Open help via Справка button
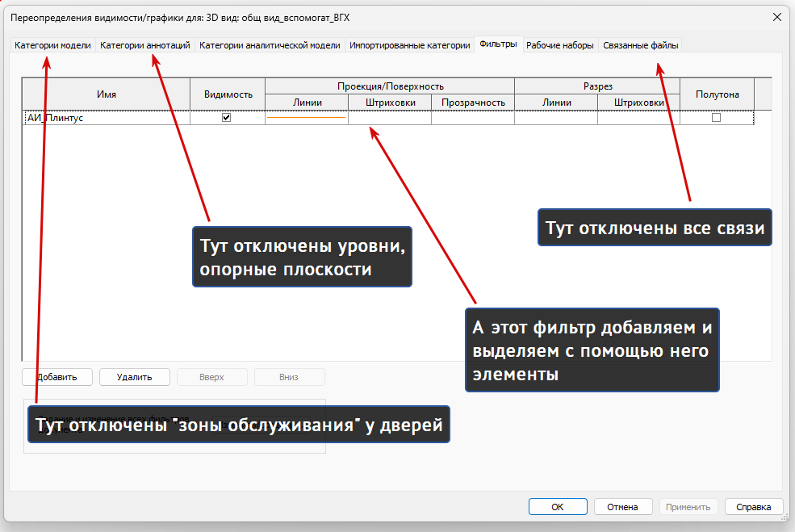 tap(753, 507)
